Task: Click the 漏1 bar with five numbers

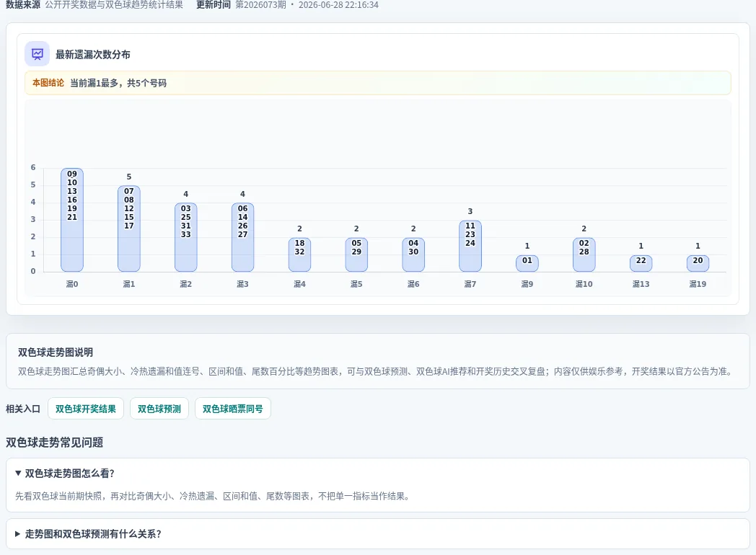Action: [128, 228]
